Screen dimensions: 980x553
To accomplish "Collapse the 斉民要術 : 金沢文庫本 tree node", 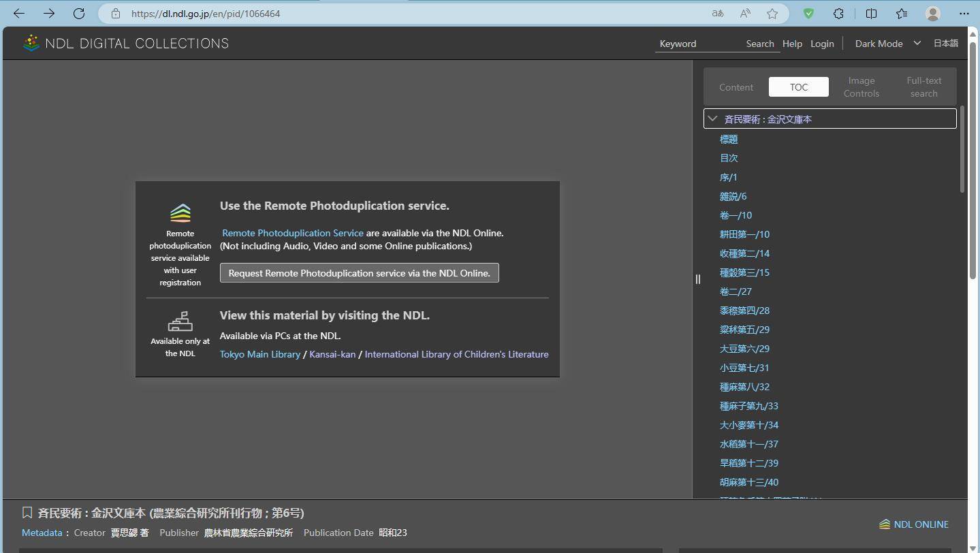I will point(712,118).
